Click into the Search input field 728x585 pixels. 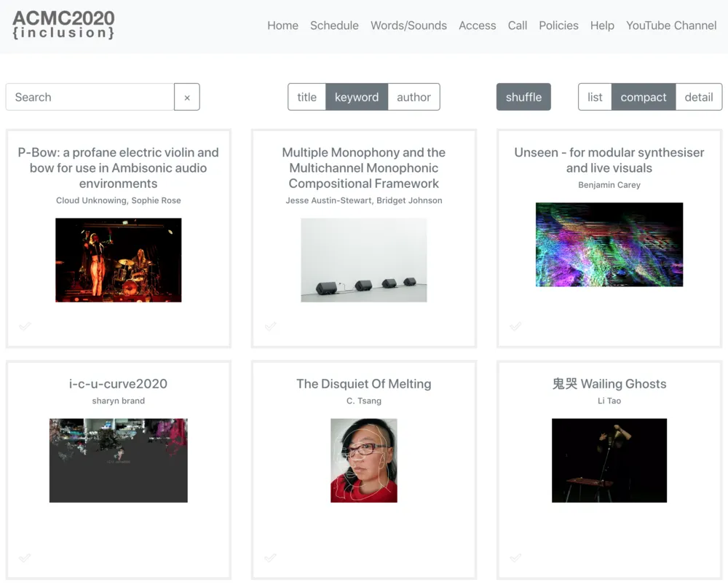coord(89,97)
